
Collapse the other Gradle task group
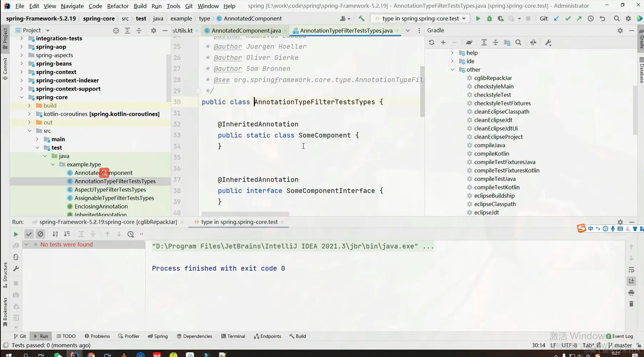[x=452, y=70]
